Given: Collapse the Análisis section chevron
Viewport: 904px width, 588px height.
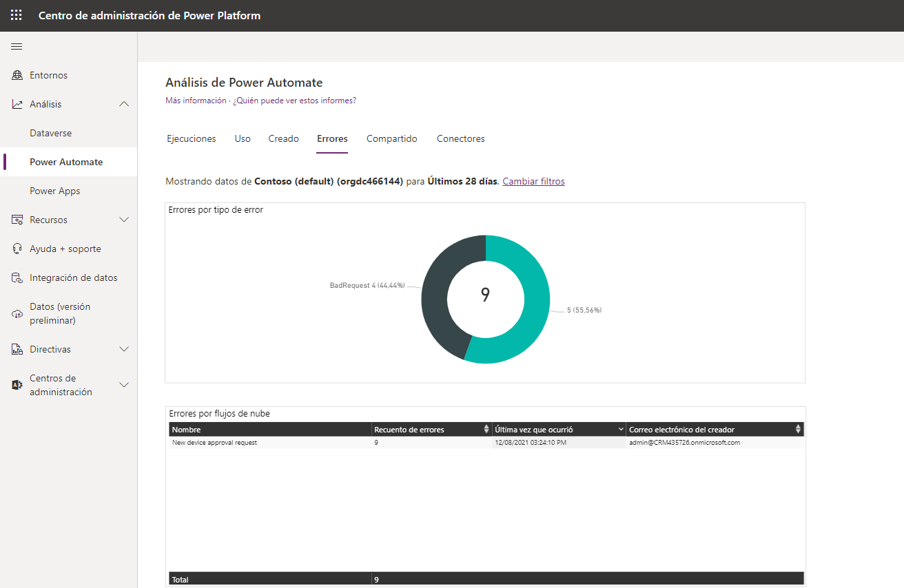Looking at the screenshot, I should (124, 104).
